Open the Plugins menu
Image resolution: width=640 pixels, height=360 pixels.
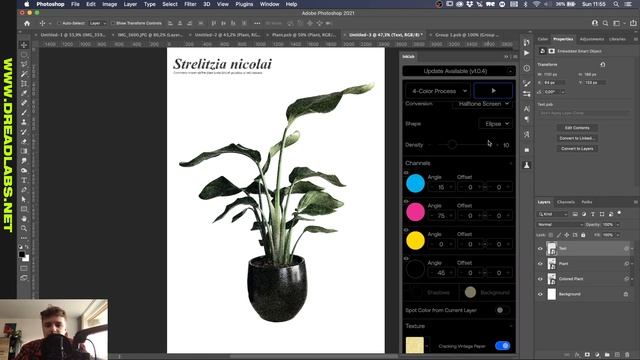(x=244, y=4)
